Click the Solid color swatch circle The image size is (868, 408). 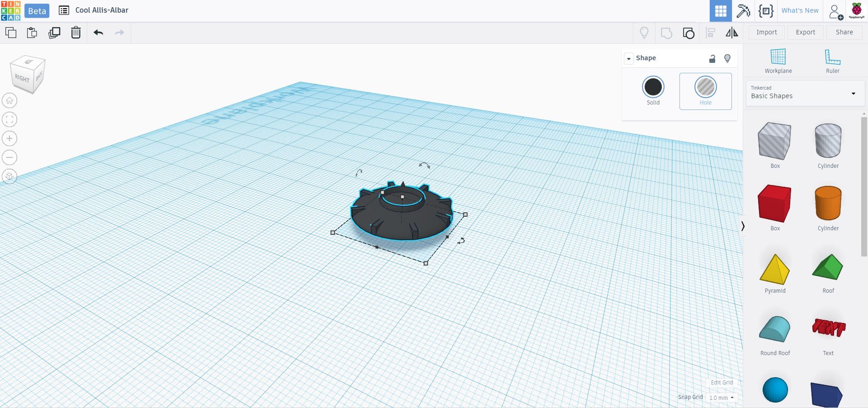click(x=653, y=87)
